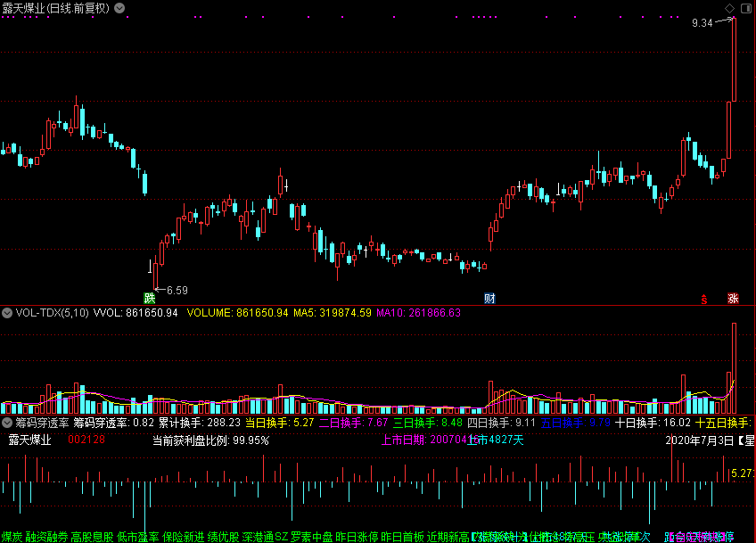
Task: Select the 罗素中盘 tag
Action: pyautogui.click(x=311, y=537)
